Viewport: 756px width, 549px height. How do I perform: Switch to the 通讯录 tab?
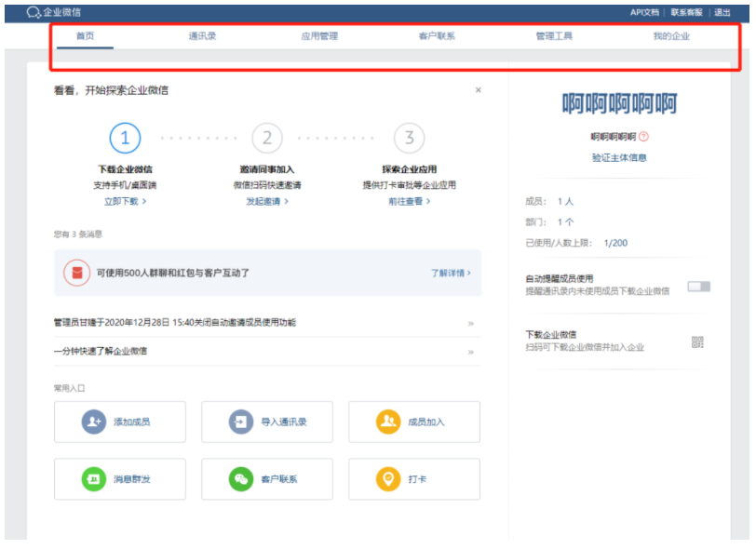[x=203, y=36]
